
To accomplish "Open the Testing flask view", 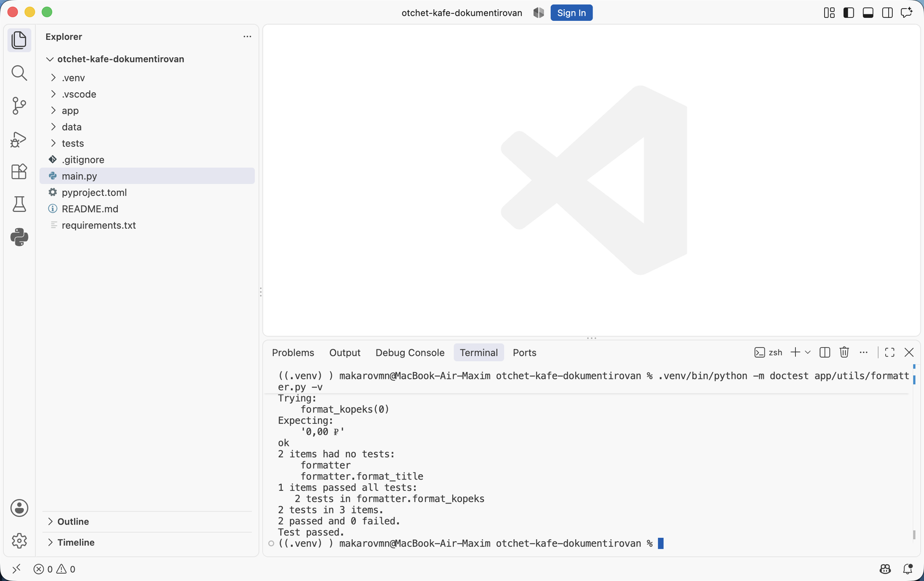I will pos(19,204).
